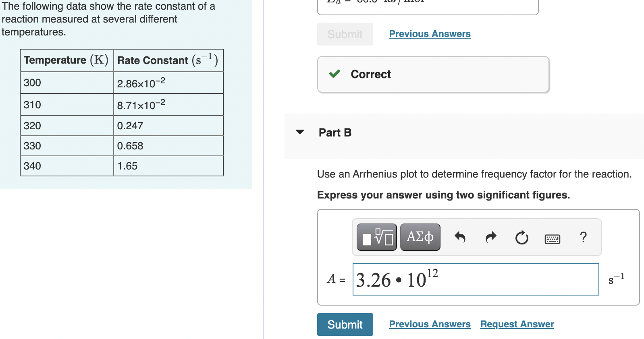This screenshot has width=644, height=339.
Task: Click inside the A = answer box
Action: [x=476, y=279]
